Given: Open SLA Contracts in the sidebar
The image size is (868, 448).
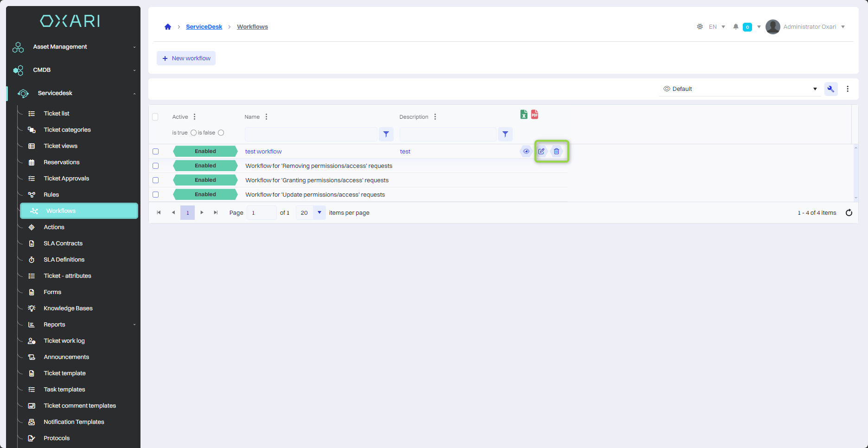Looking at the screenshot, I should 63,243.
